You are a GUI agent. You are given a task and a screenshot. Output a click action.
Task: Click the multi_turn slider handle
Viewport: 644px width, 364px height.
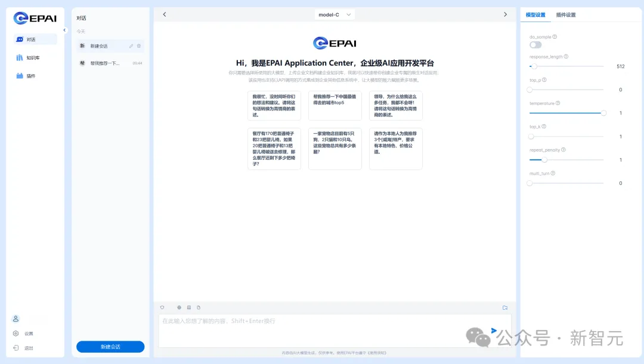coord(530,183)
